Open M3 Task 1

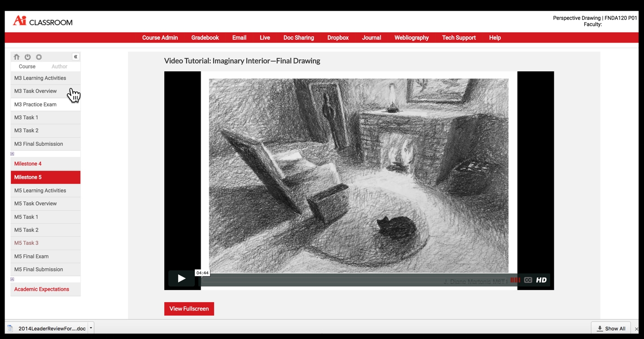pyautogui.click(x=45, y=117)
